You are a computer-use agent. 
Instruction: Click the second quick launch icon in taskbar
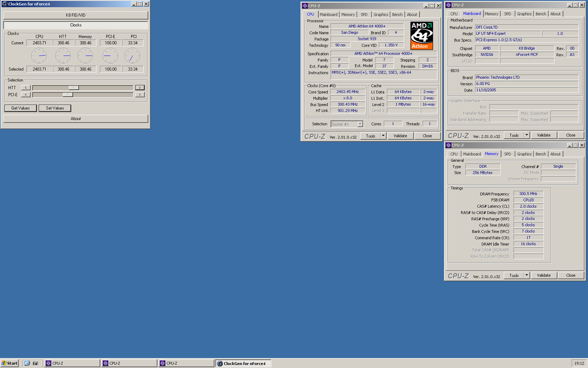[35, 363]
